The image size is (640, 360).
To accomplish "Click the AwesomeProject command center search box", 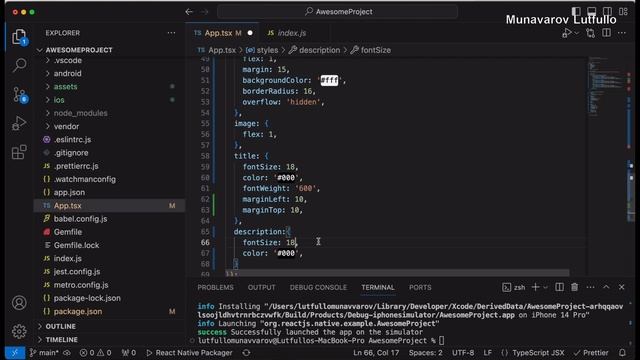I will (x=338, y=12).
